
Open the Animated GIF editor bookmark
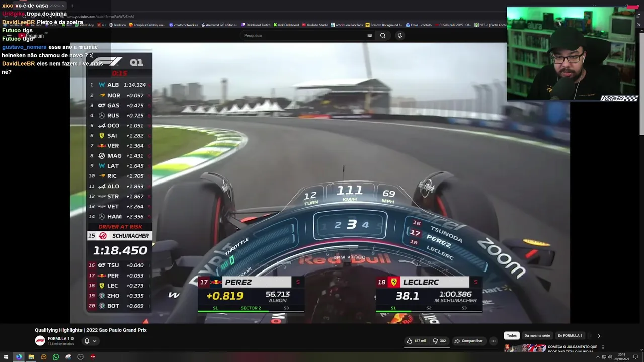click(219, 25)
